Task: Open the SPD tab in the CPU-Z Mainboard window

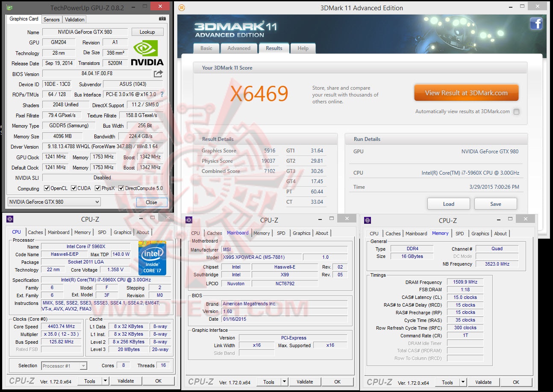Action: coord(281,233)
